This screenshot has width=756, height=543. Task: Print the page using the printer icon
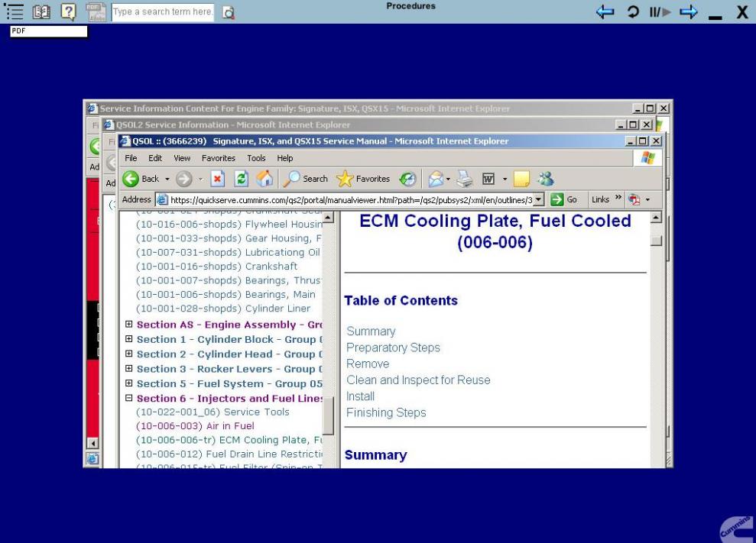click(x=463, y=179)
